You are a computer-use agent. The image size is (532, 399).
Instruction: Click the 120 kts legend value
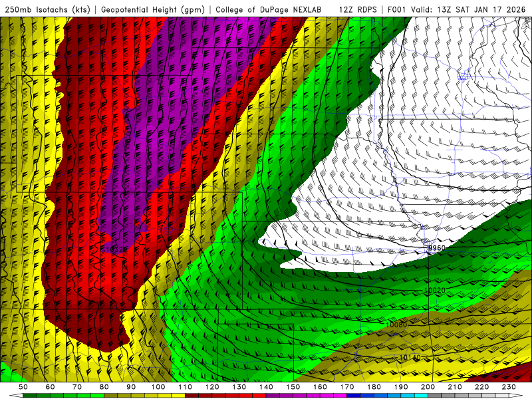(212, 387)
